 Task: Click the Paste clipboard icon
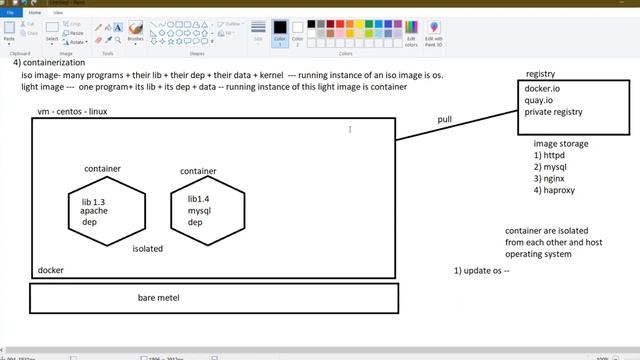9,28
